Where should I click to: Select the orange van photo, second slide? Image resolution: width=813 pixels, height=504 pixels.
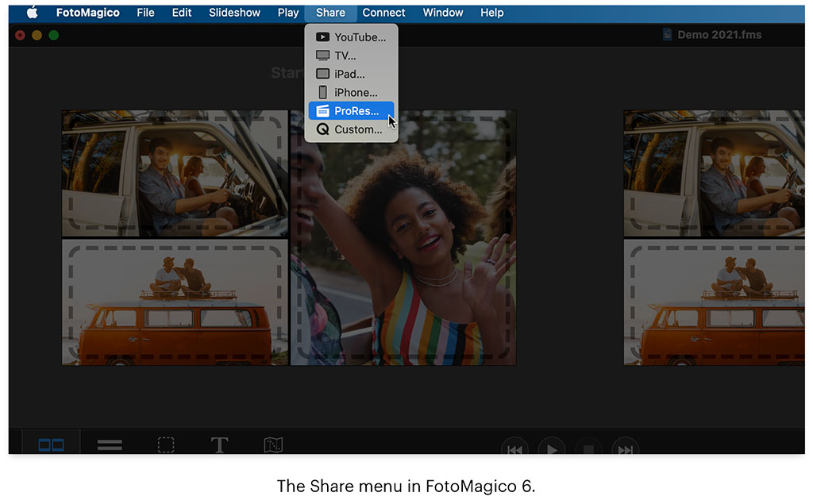pyautogui.click(x=715, y=302)
